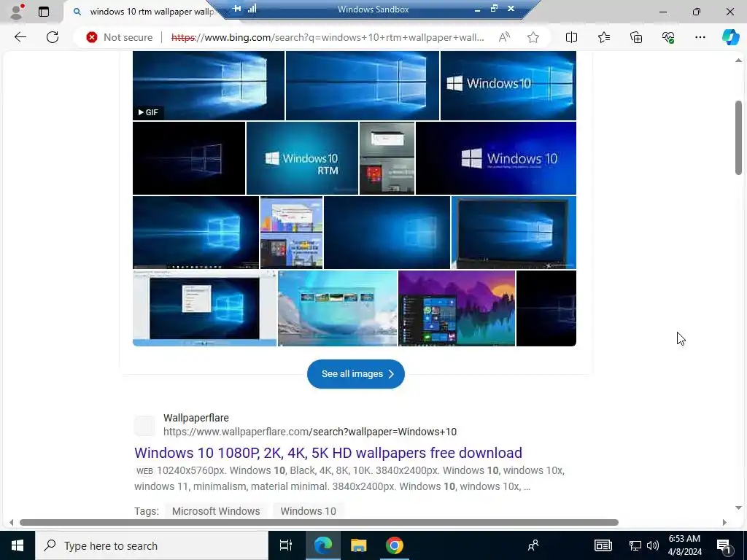Click the vertical scrollbar thumb
Screen dimensions: 747x560
[x=738, y=138]
